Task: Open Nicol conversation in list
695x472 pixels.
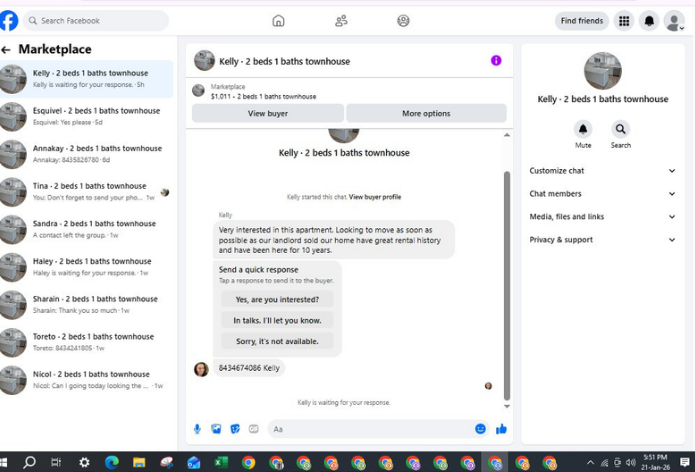Action: pos(86,380)
